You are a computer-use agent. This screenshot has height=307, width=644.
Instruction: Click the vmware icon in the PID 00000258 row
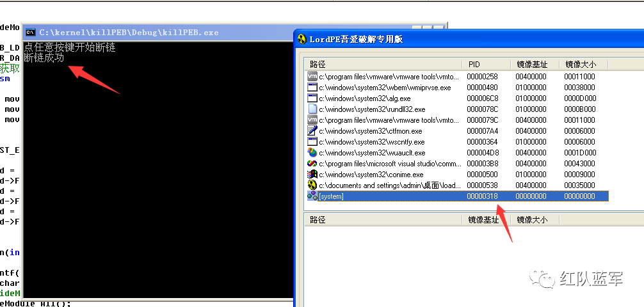tap(312, 76)
